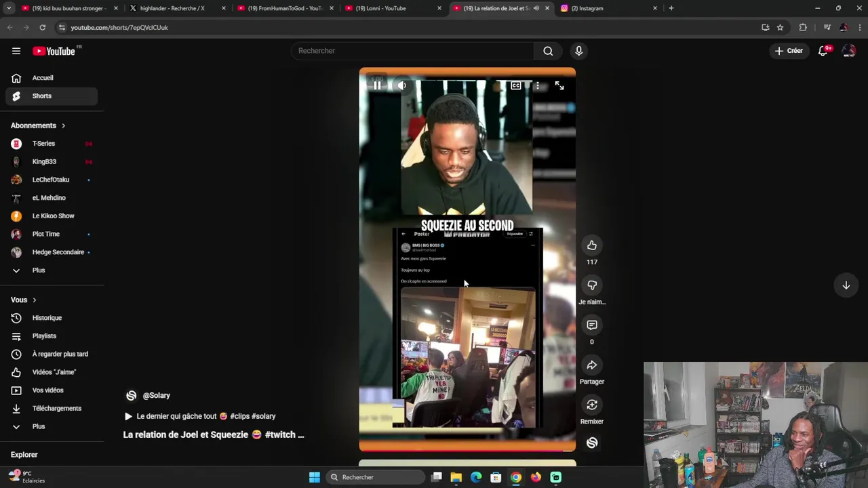Screen dimensions: 868x488
Task: Open tab search dropdown arrow
Action: pos(9,8)
